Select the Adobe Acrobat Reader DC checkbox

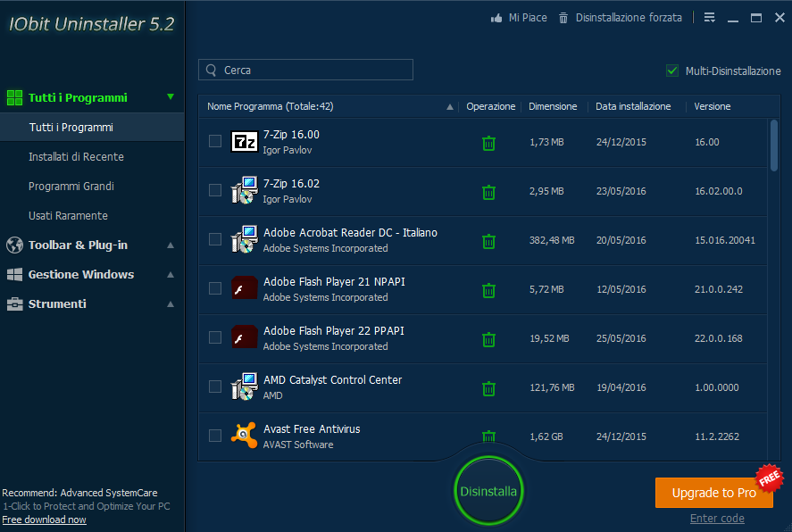pos(215,238)
